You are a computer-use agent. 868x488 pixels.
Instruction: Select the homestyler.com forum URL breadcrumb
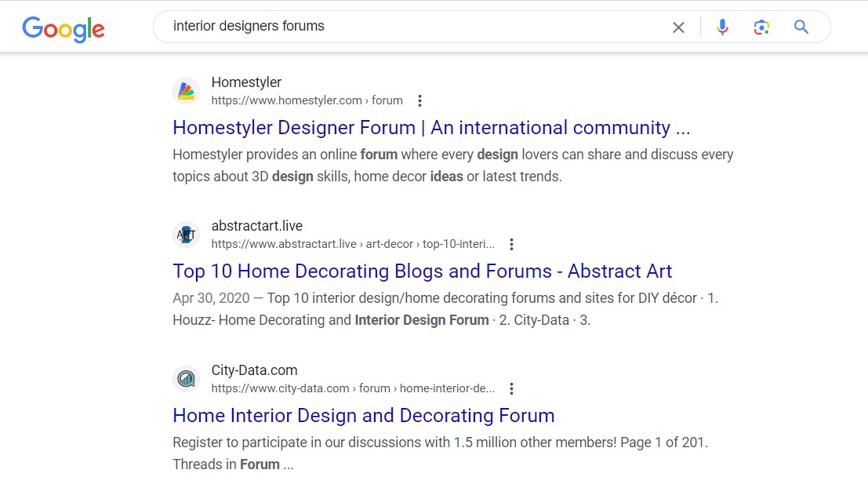pyautogui.click(x=307, y=100)
